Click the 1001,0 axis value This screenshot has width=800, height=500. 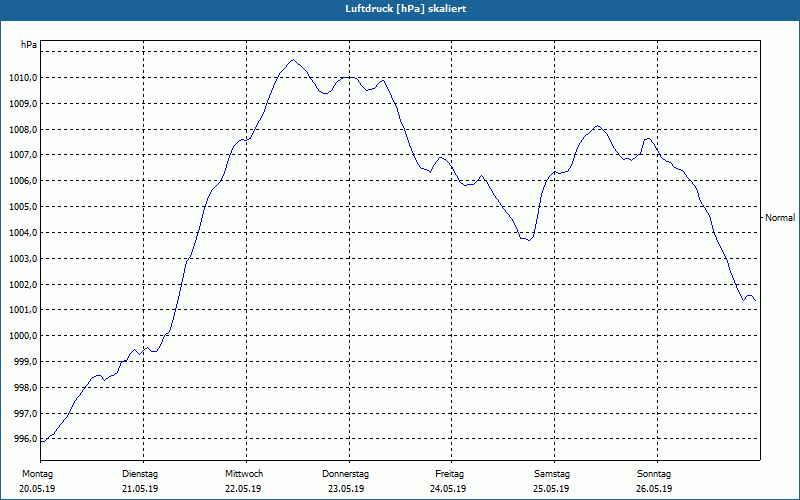[x=23, y=310]
